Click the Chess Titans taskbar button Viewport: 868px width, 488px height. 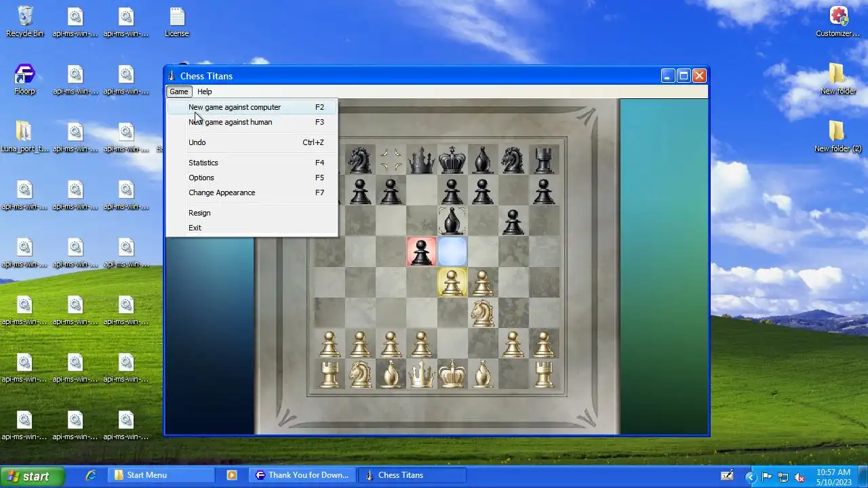(x=412, y=475)
